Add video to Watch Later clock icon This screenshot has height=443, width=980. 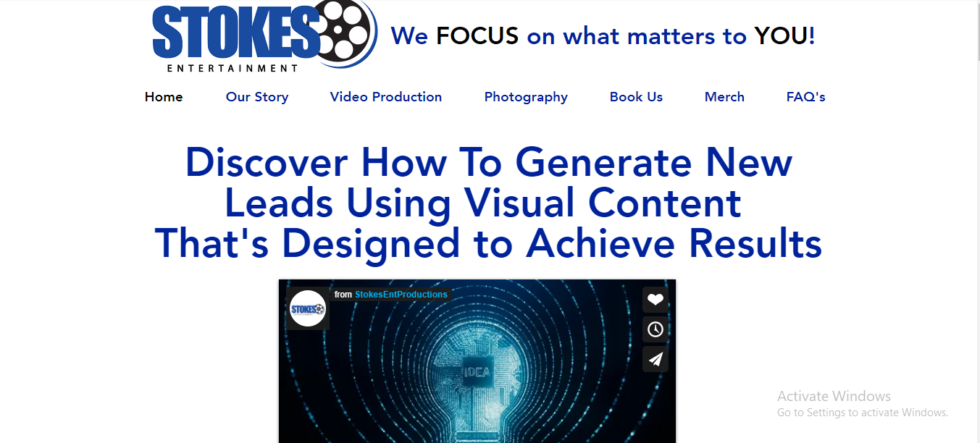pyautogui.click(x=656, y=329)
